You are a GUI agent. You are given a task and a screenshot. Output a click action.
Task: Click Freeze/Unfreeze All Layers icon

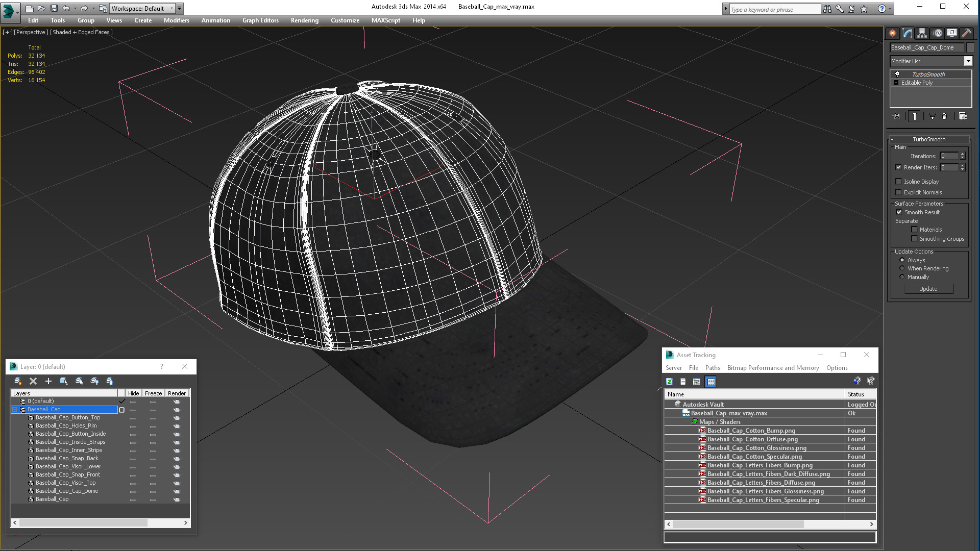[110, 381]
